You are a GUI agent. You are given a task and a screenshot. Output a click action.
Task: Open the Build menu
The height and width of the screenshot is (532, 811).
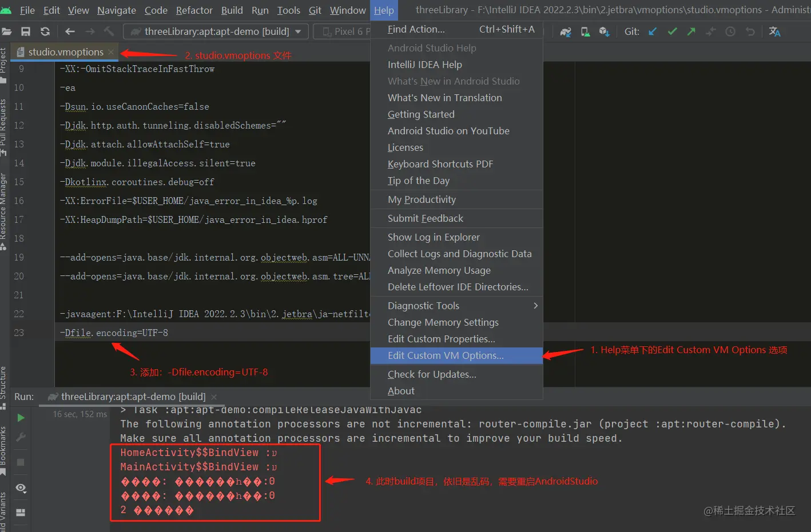point(232,10)
